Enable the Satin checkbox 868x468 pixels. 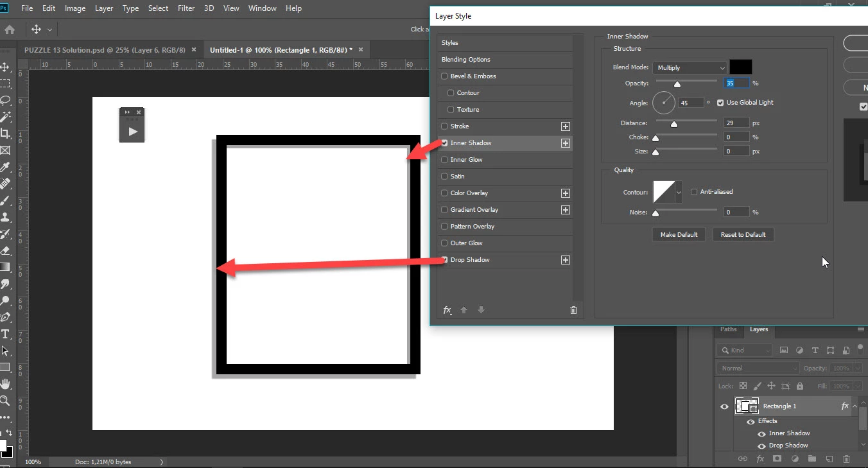point(444,177)
